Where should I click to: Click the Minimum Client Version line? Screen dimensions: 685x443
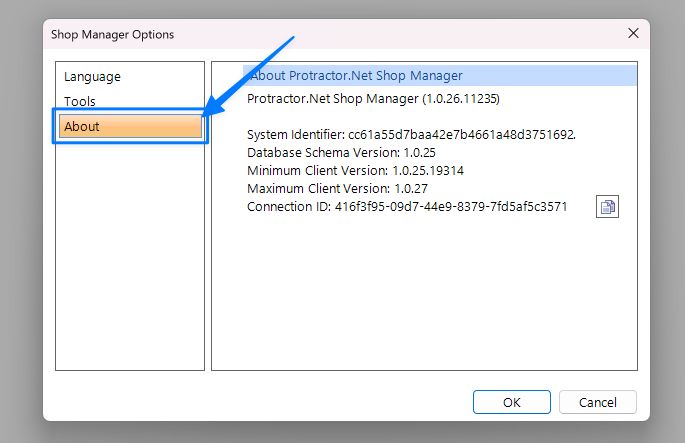[x=355, y=170]
